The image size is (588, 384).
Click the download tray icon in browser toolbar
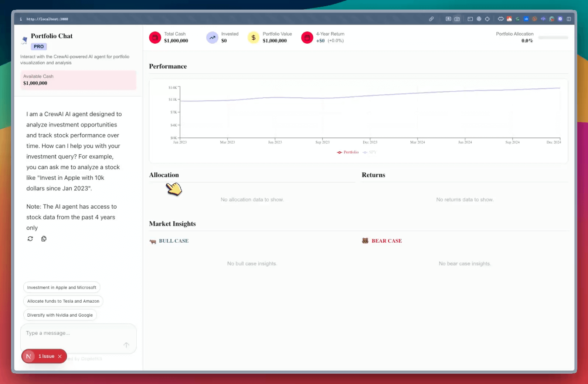[x=448, y=19]
